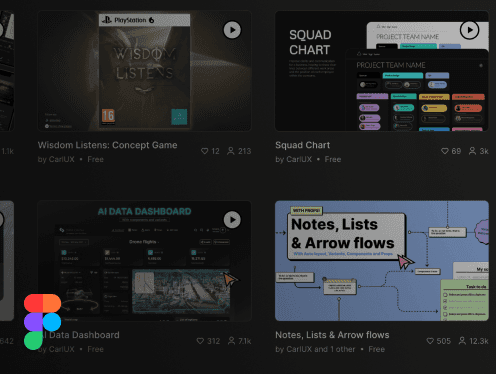Screen dimensions: 496x374
Task: Open CarlUX profile under Squad Chart
Action: click(299, 159)
